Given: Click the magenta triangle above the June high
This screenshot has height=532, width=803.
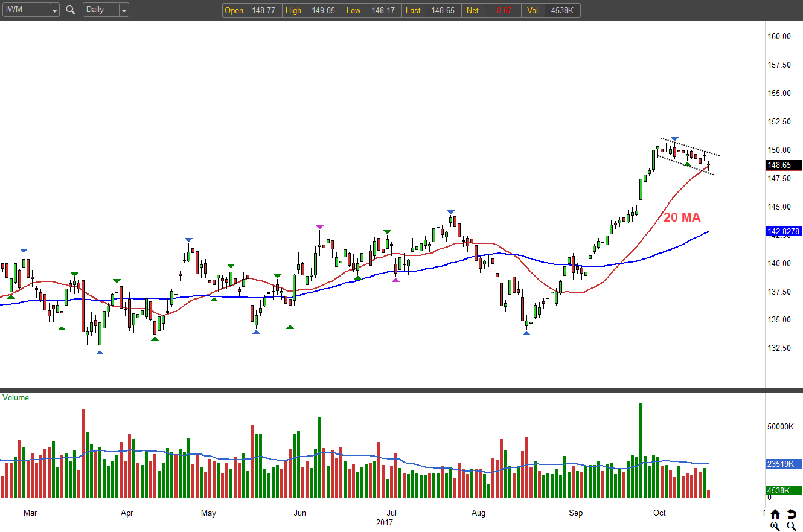Looking at the screenshot, I should (319, 227).
